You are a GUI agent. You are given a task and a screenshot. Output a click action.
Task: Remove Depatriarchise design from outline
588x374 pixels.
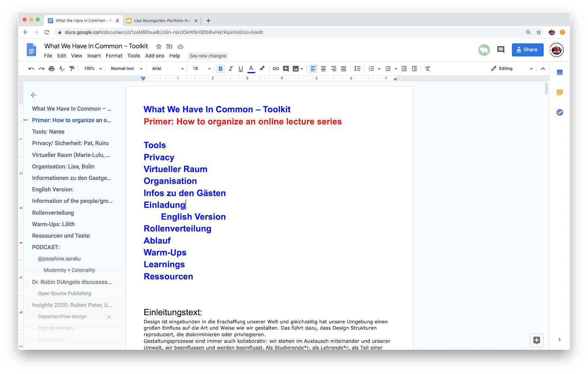(x=109, y=317)
